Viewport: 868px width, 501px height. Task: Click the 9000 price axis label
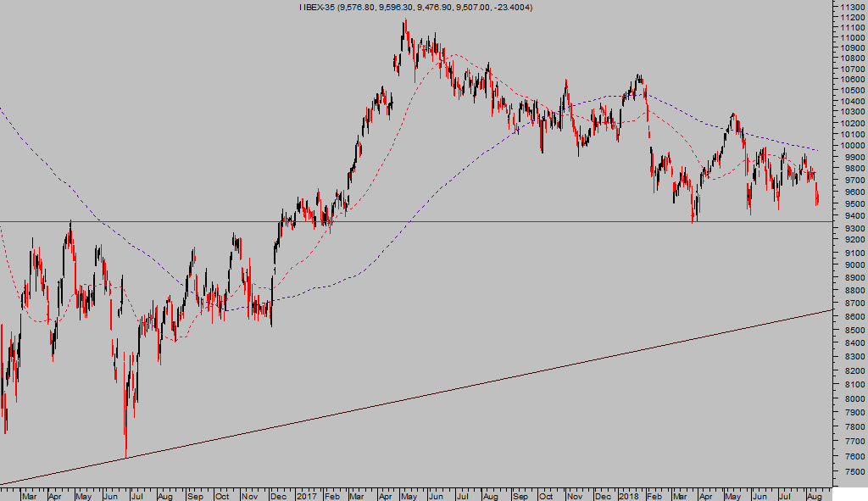(849, 266)
